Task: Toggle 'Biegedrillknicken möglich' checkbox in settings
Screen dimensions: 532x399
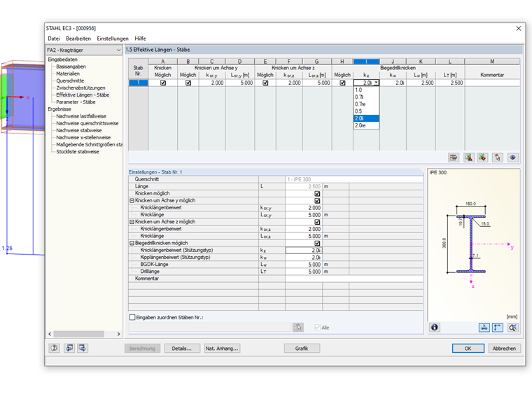Action: 317,243
